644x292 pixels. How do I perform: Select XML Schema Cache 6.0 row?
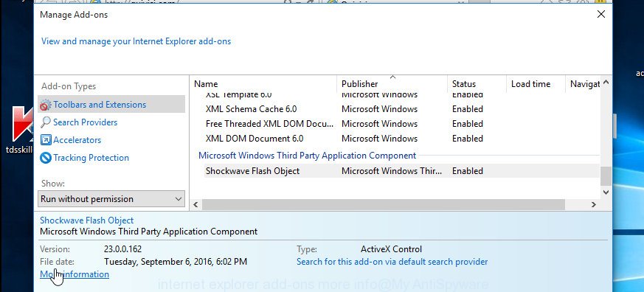(402, 109)
